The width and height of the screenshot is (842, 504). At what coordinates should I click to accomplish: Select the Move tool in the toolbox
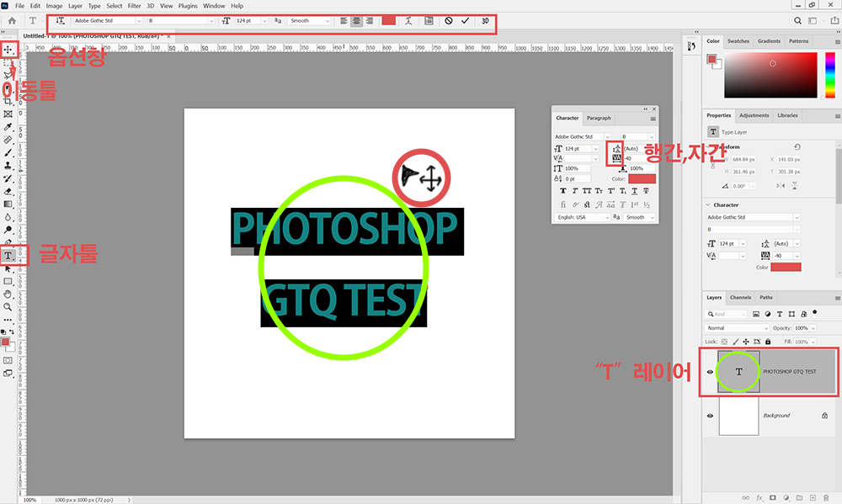point(8,50)
